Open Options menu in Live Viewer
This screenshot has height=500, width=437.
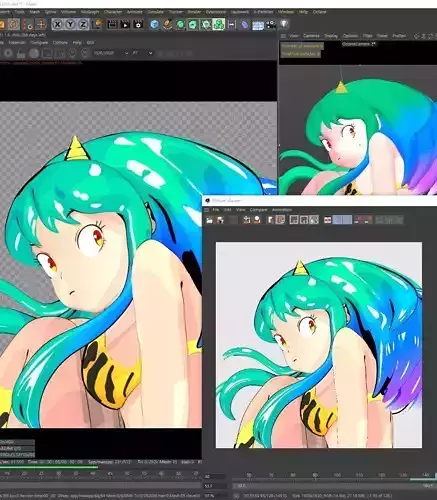pos(60,43)
